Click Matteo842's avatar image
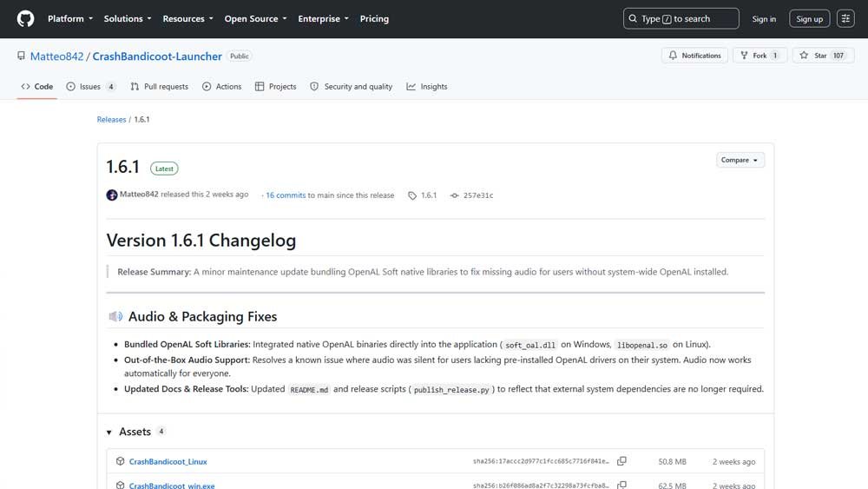The height and width of the screenshot is (489, 868). [112, 195]
